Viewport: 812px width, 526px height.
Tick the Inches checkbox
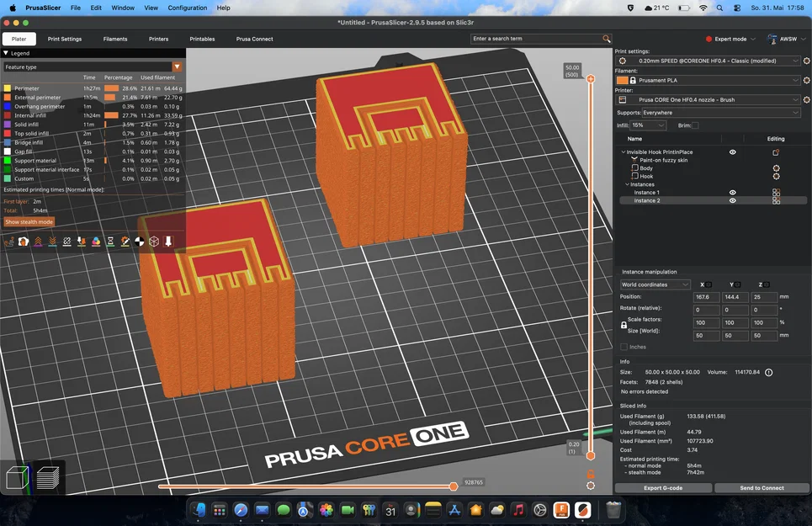(x=624, y=347)
